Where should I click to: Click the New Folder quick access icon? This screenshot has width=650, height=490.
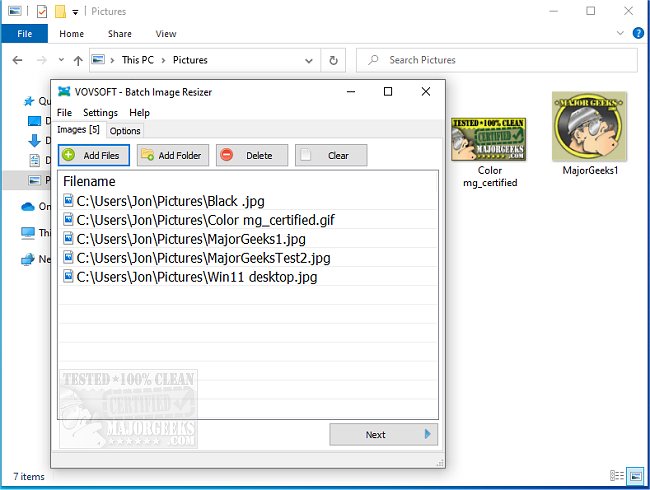pyautogui.click(x=61, y=11)
